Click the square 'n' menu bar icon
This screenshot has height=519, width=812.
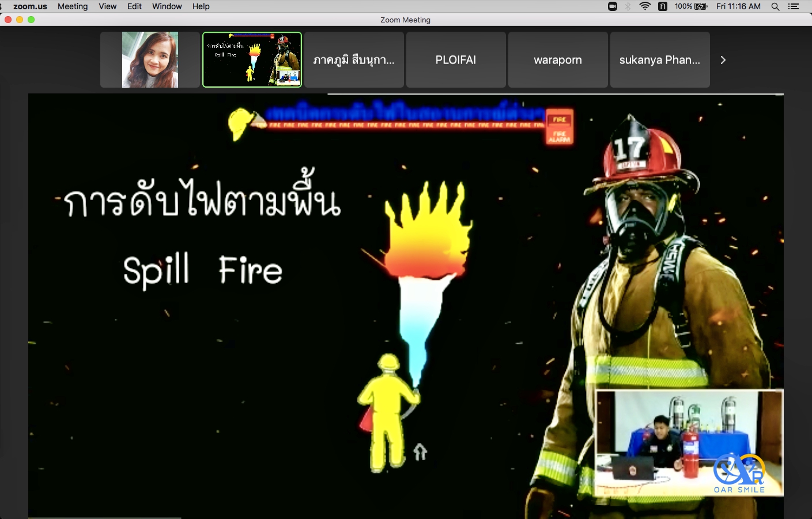[663, 6]
